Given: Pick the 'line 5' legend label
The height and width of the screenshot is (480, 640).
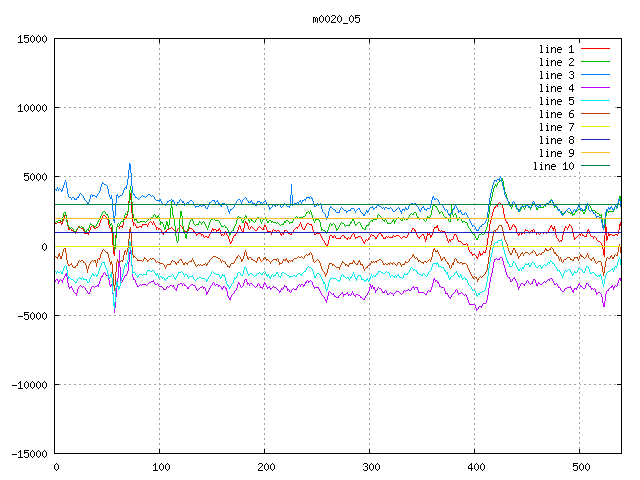Looking at the screenshot, I should pyautogui.click(x=556, y=101).
